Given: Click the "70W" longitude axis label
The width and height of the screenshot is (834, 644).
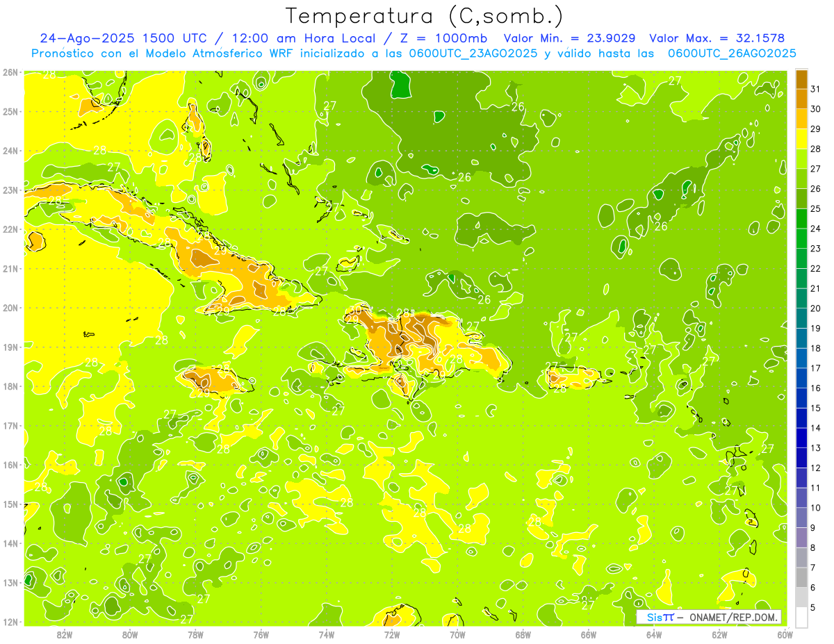Looking at the screenshot, I should (x=457, y=634).
